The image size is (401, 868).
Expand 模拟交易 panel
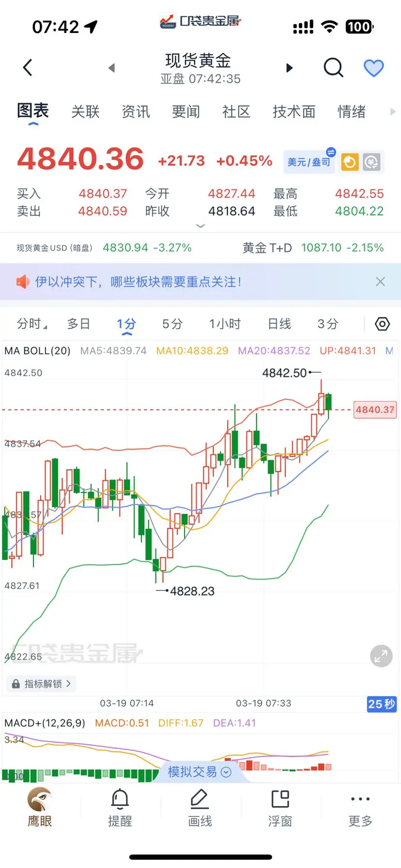coord(200,772)
